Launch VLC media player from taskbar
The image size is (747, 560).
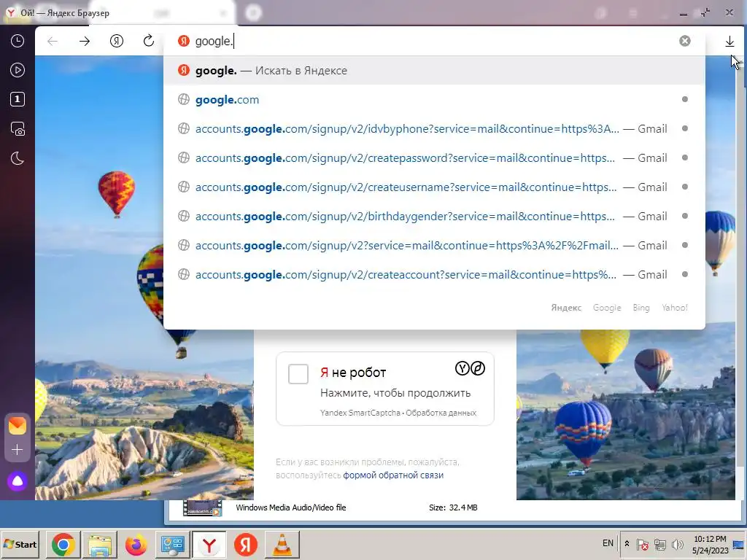282,544
